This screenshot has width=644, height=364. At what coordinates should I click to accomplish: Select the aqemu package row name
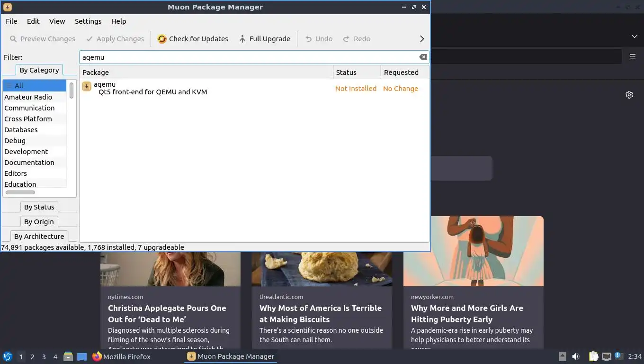(x=105, y=84)
